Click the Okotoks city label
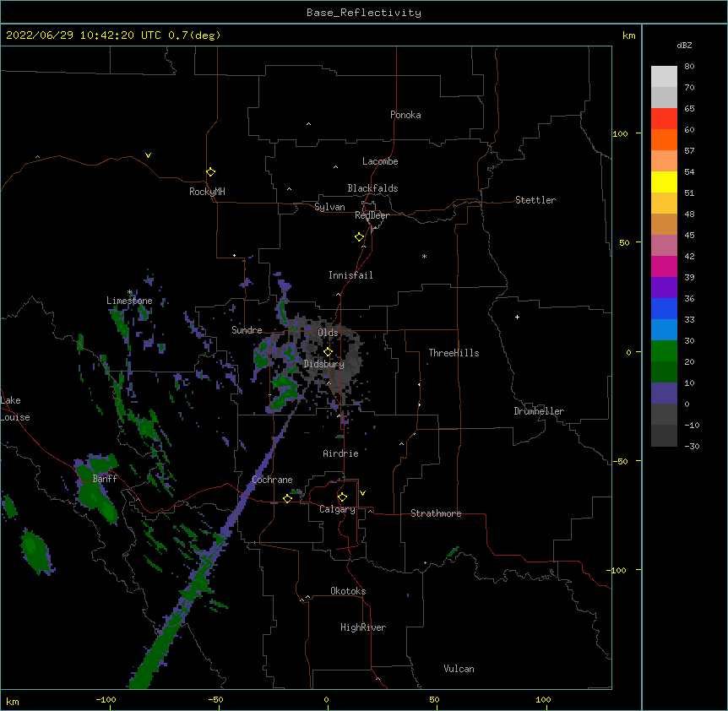 click(348, 591)
